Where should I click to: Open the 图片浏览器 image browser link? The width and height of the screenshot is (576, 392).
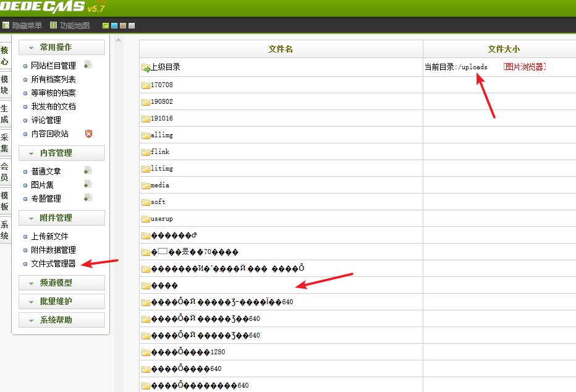coord(524,67)
